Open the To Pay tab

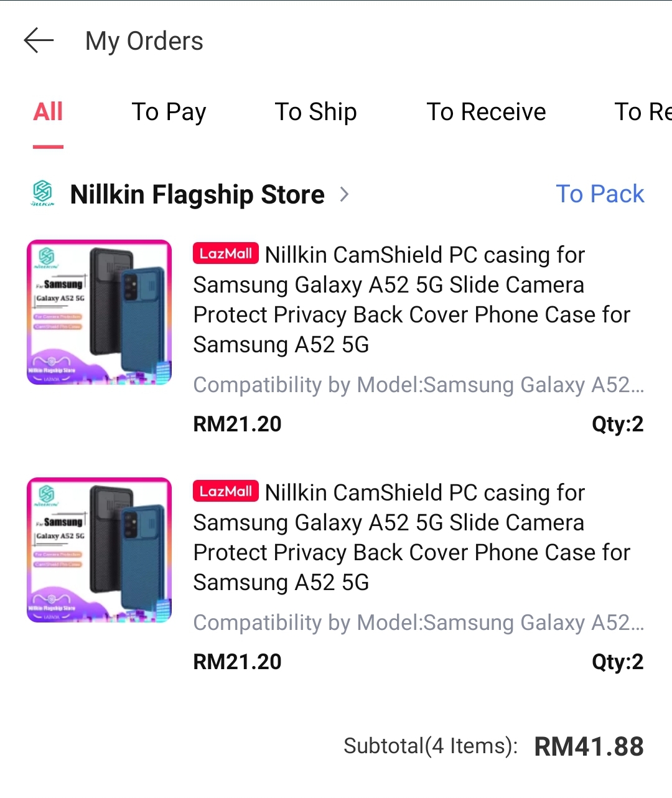pos(169,112)
